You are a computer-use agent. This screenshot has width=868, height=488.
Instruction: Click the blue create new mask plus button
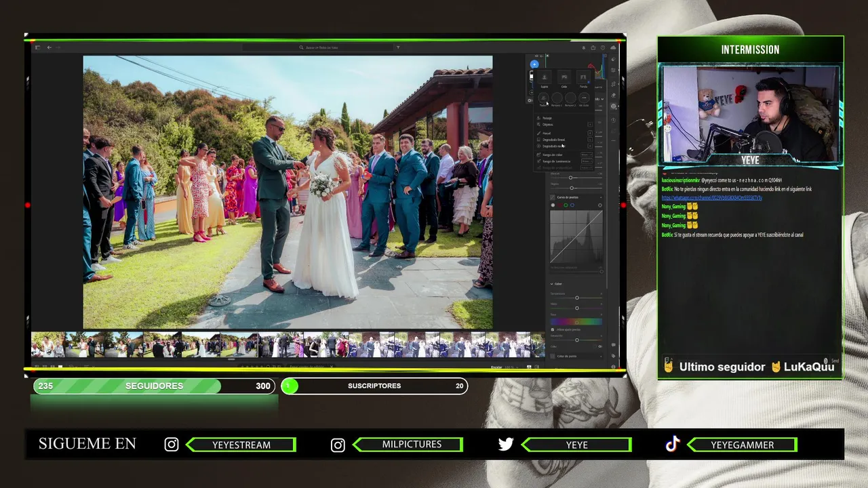(534, 64)
